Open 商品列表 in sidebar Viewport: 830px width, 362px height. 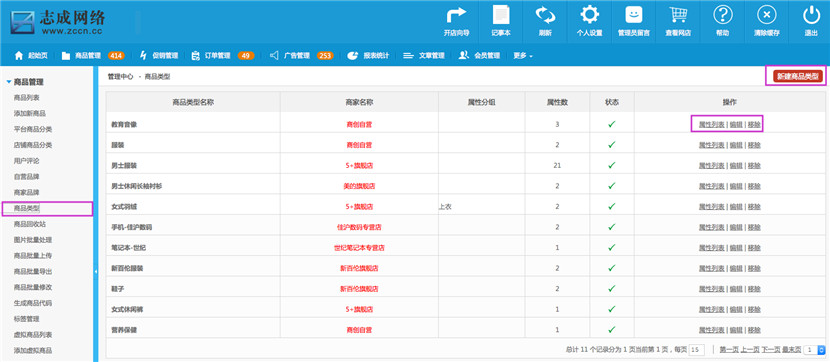[26, 97]
